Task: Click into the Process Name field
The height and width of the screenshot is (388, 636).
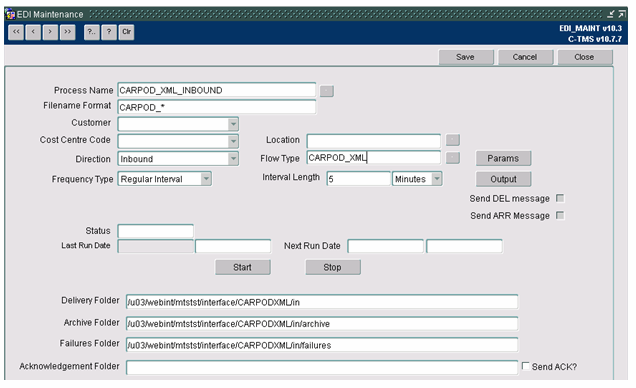Action: pos(217,90)
